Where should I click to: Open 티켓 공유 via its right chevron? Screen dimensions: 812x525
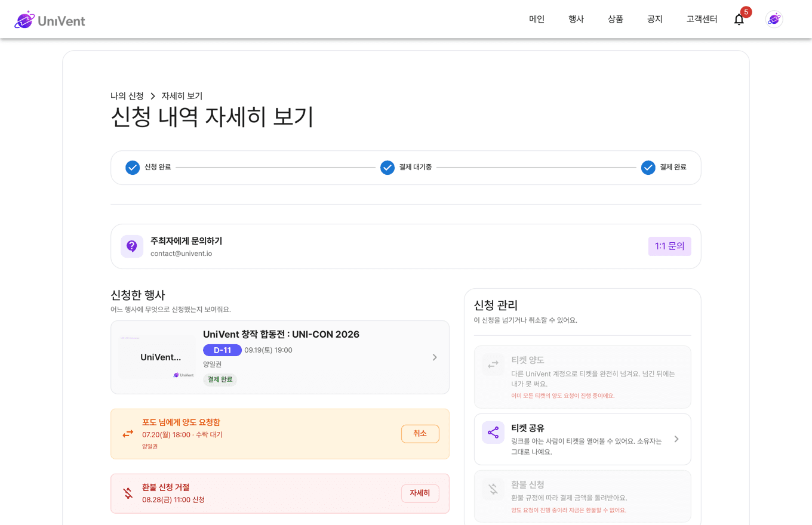coord(676,439)
